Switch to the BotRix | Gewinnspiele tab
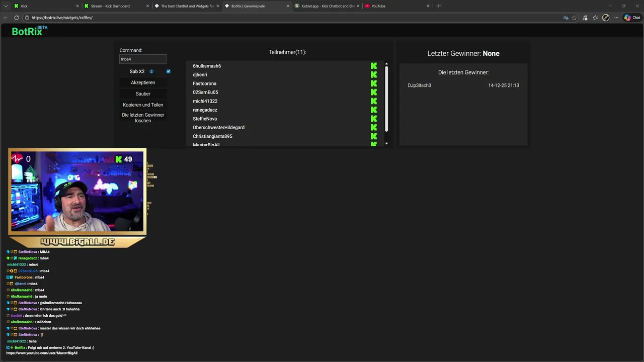This screenshot has height=362, width=644. pyautogui.click(x=257, y=6)
